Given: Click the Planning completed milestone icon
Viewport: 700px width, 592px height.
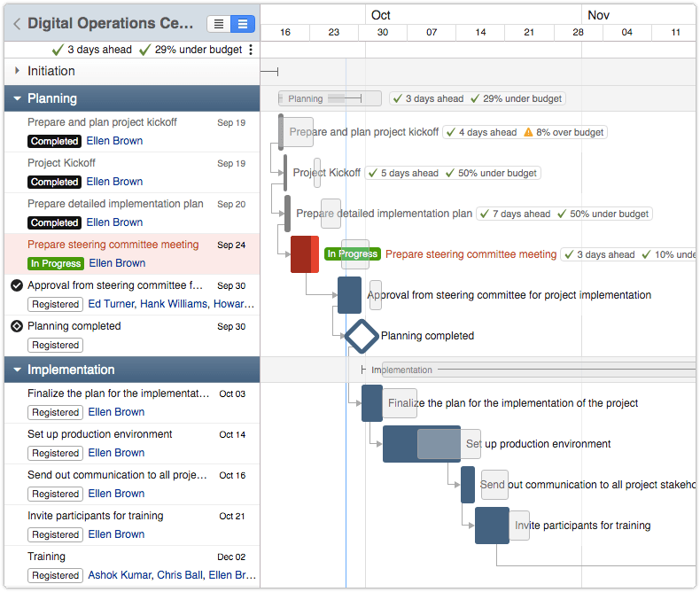Looking at the screenshot, I should [x=17, y=326].
